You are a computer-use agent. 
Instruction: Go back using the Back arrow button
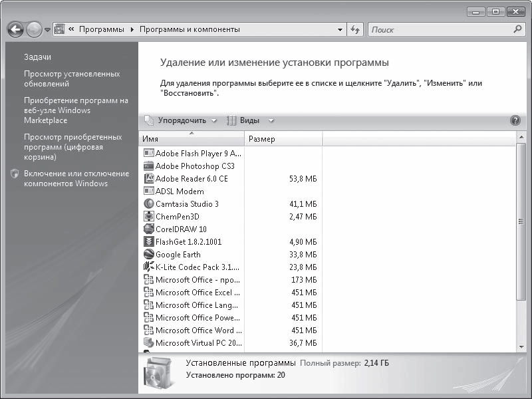coord(16,30)
